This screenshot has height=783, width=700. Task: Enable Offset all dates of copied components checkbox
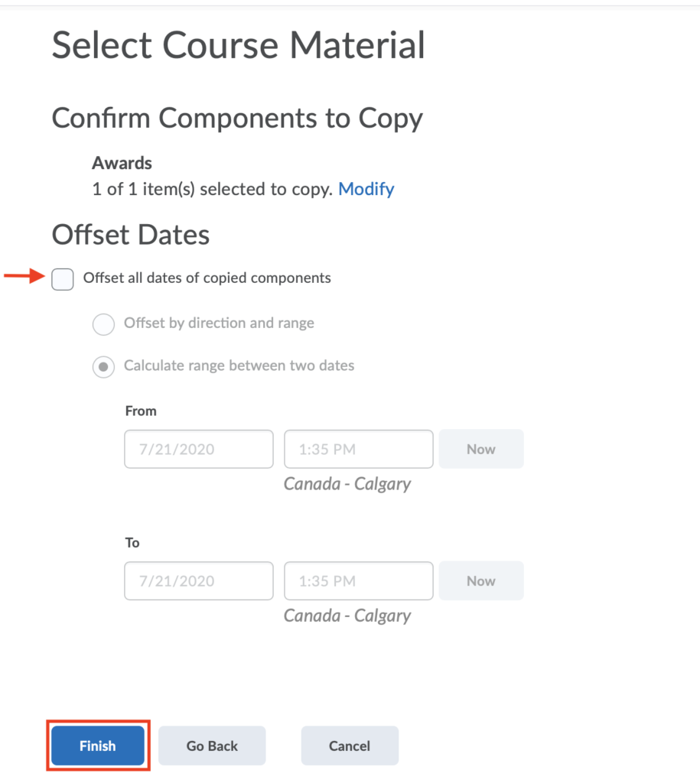[63, 278]
